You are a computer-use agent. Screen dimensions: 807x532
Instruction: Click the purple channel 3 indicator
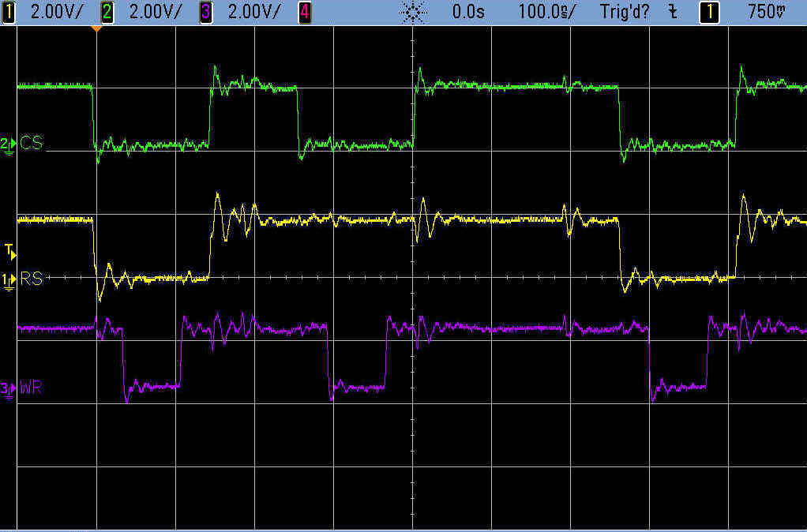coord(206,12)
